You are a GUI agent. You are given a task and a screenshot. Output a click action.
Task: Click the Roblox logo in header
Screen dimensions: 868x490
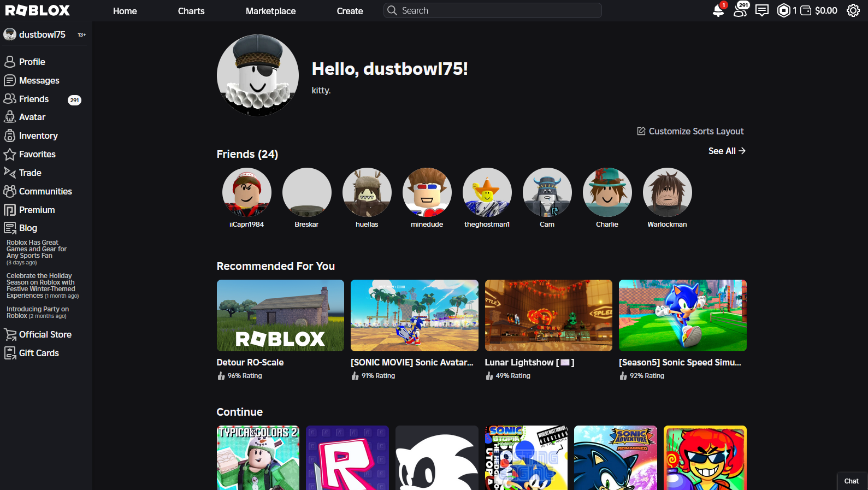pyautogui.click(x=38, y=10)
